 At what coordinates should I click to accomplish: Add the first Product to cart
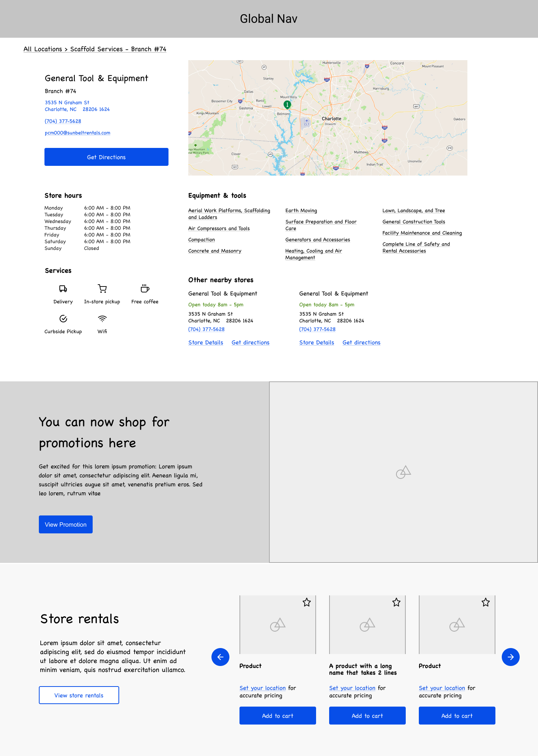point(278,716)
